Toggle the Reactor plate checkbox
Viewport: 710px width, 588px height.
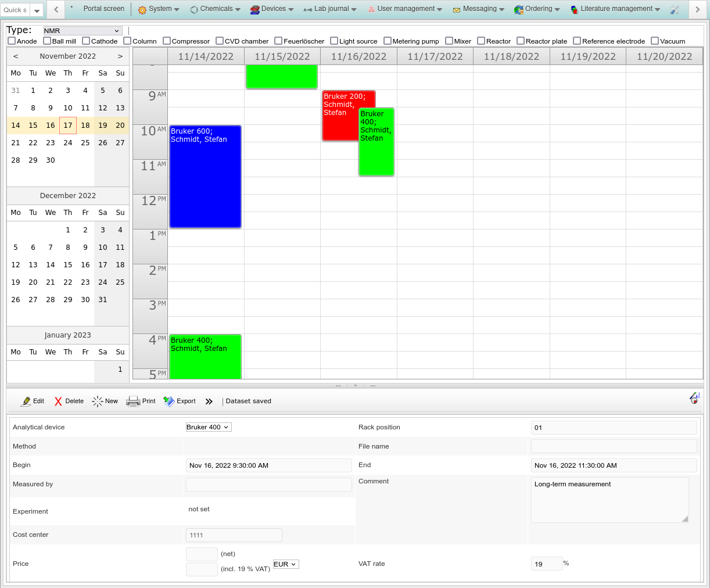[521, 41]
